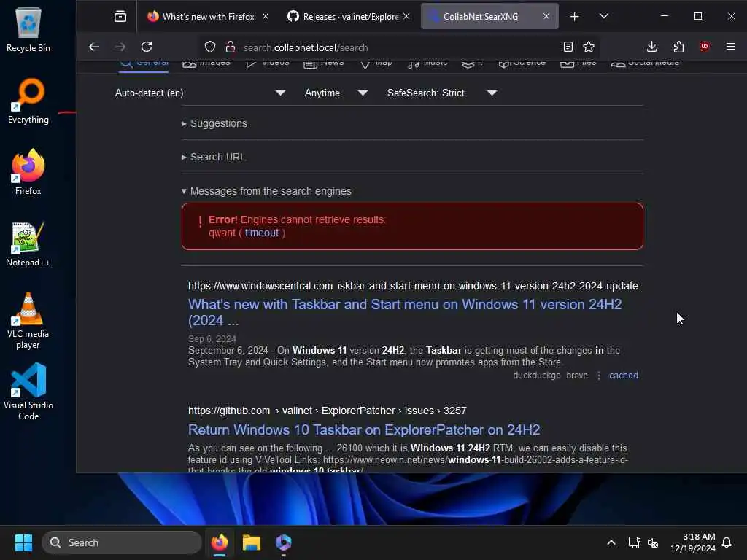Open the VLC media player desktop shortcut
This screenshot has height=560, width=747.
point(28,320)
